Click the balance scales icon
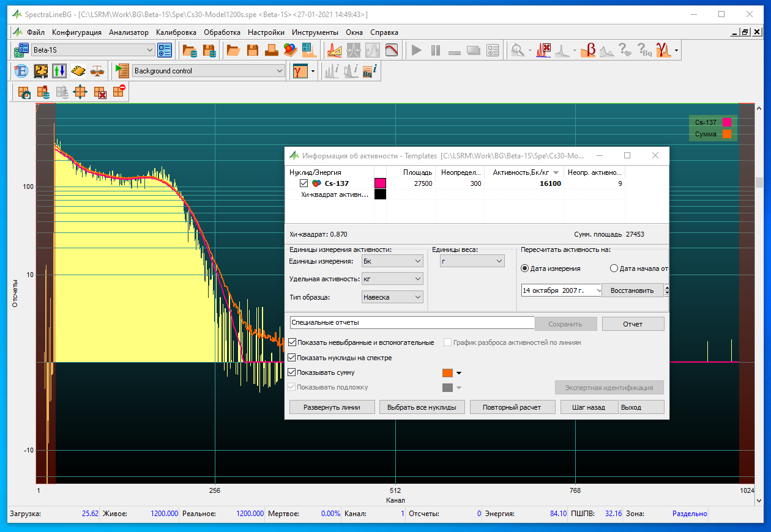The image size is (771, 532). pyautogui.click(x=97, y=71)
